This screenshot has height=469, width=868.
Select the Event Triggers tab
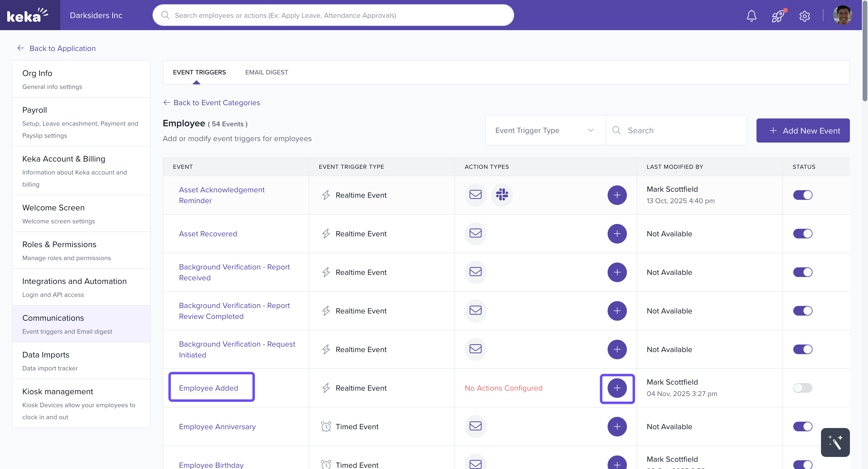[x=199, y=72]
